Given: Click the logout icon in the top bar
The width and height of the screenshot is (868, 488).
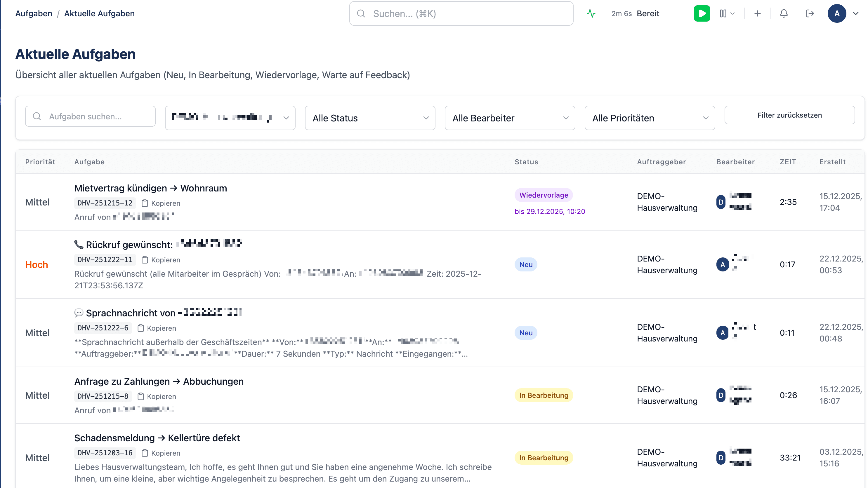Looking at the screenshot, I should pyautogui.click(x=810, y=13).
